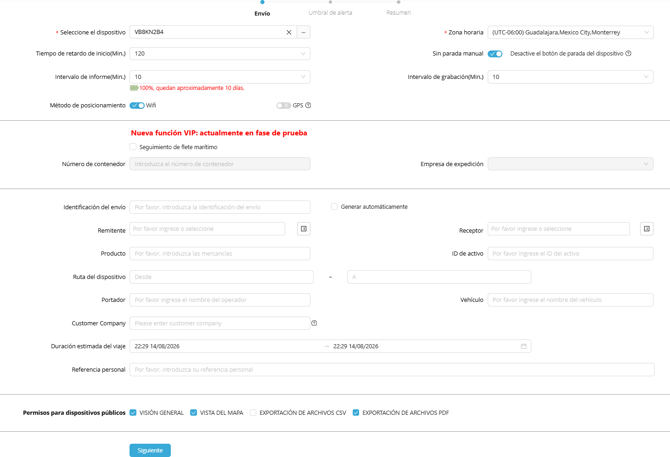Click 'Duración estimada del viaje' label
This screenshot has width=670, height=457.
click(x=88, y=346)
